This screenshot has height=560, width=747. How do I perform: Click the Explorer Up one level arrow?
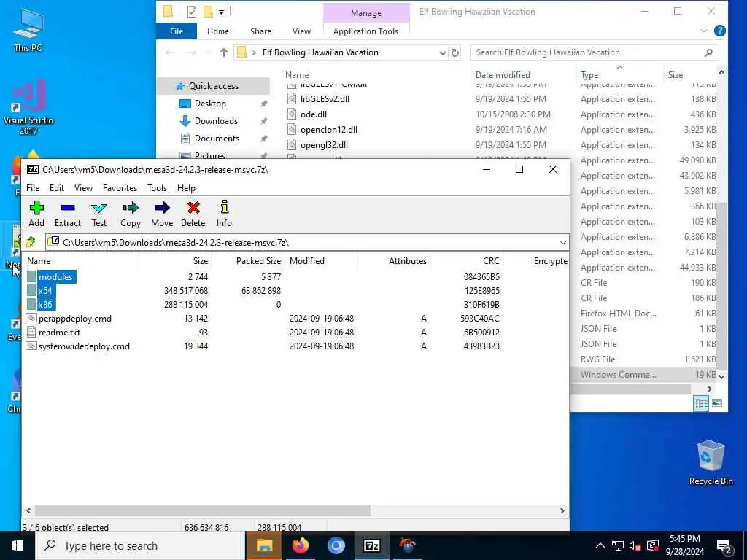tap(224, 52)
